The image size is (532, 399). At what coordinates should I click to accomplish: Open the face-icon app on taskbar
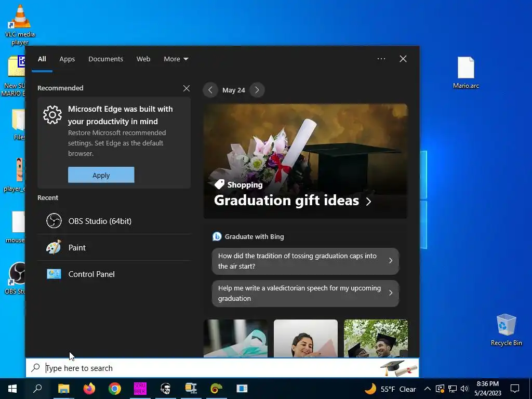(166, 389)
